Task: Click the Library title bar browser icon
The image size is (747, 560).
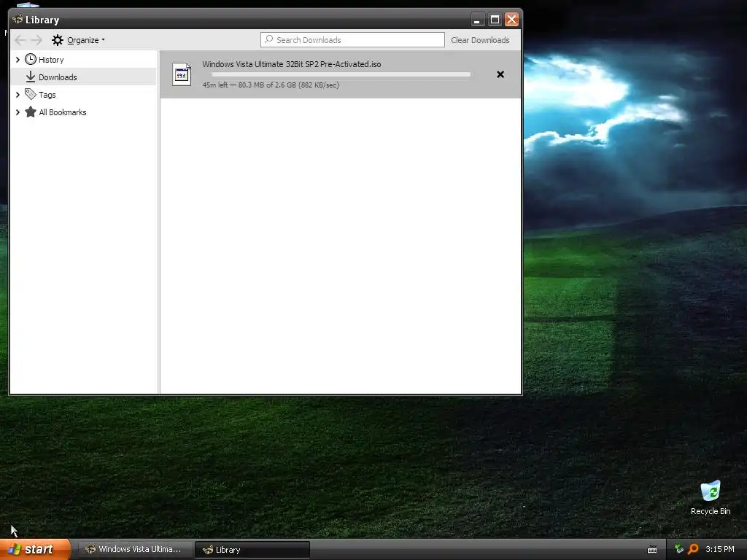Action: pos(18,20)
